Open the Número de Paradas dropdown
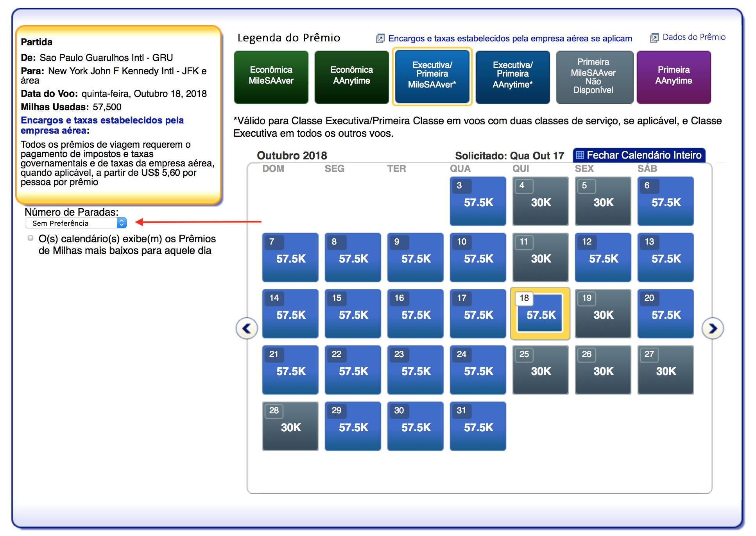 pos(76,223)
